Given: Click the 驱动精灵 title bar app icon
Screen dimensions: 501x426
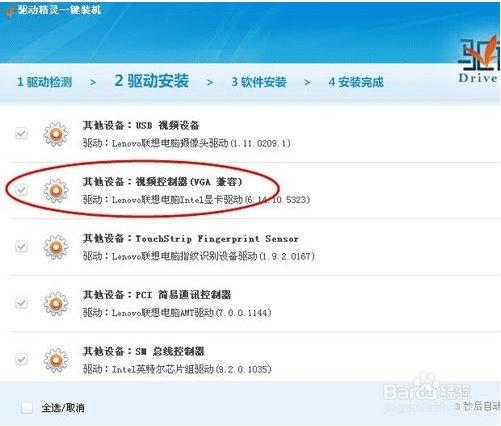Looking at the screenshot, I should [x=9, y=11].
